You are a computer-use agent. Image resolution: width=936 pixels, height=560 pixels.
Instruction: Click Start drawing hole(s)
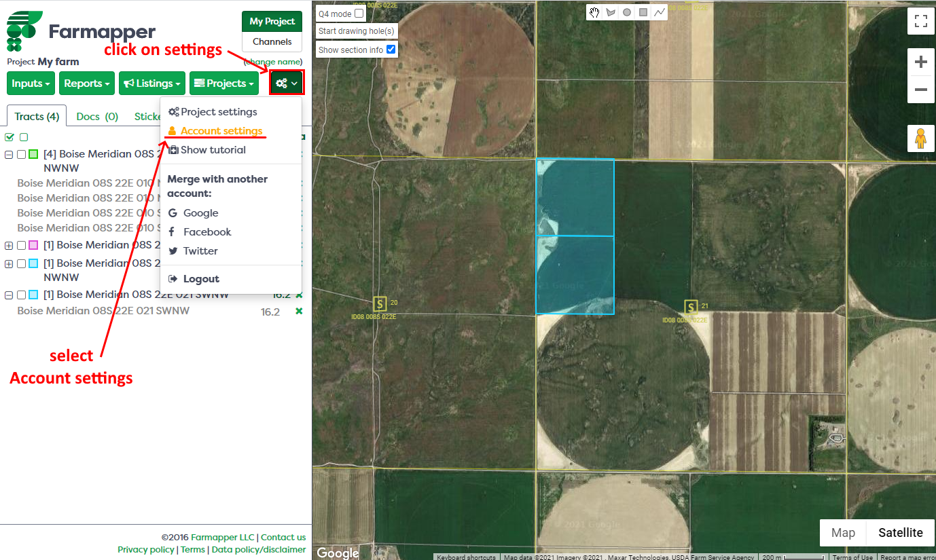[x=357, y=31]
